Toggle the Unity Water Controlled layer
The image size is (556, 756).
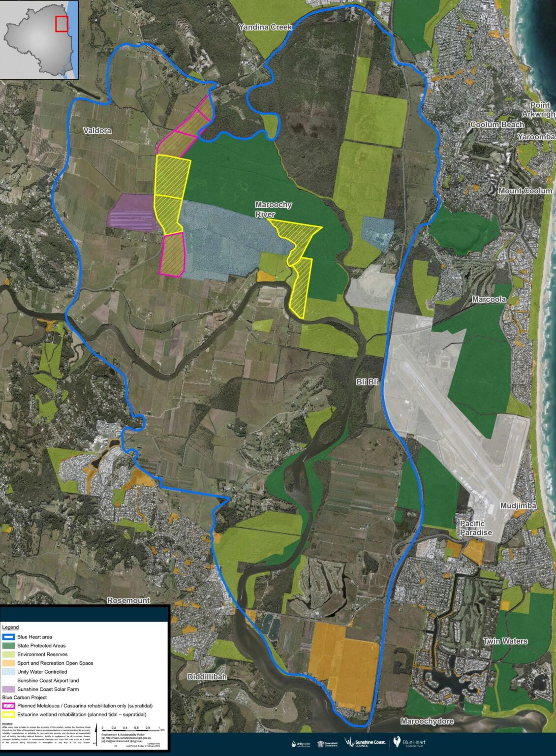point(8,672)
